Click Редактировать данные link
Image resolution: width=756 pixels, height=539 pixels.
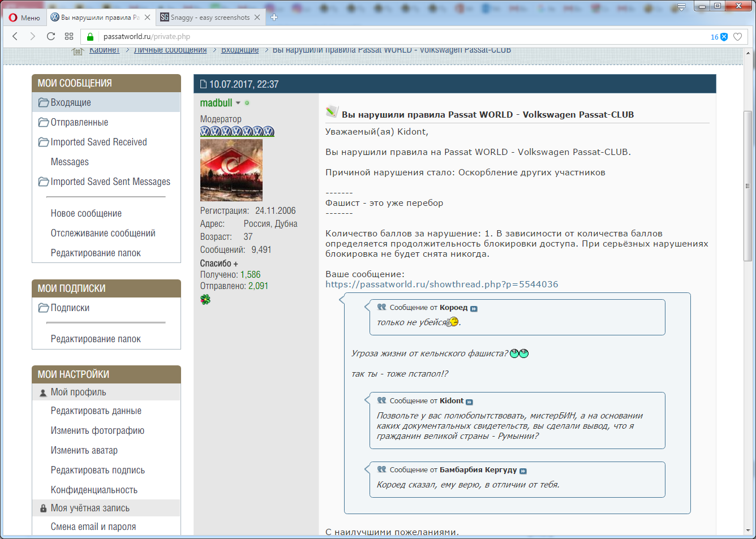tap(96, 411)
